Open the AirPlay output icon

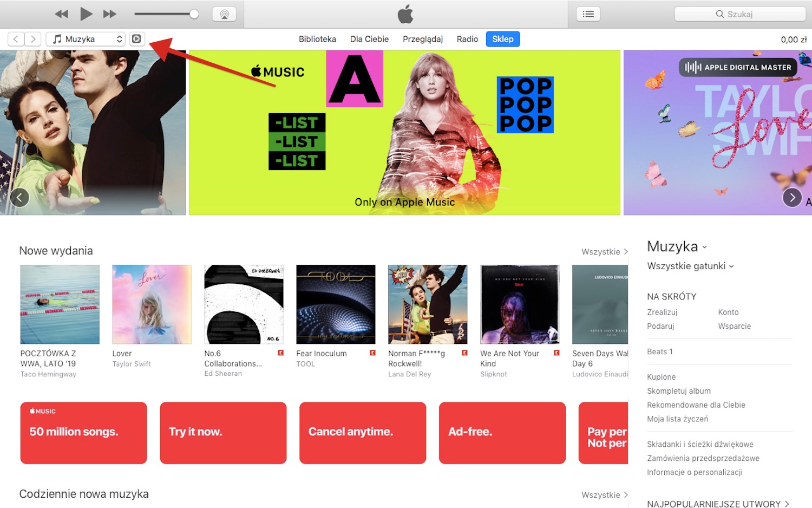224,14
